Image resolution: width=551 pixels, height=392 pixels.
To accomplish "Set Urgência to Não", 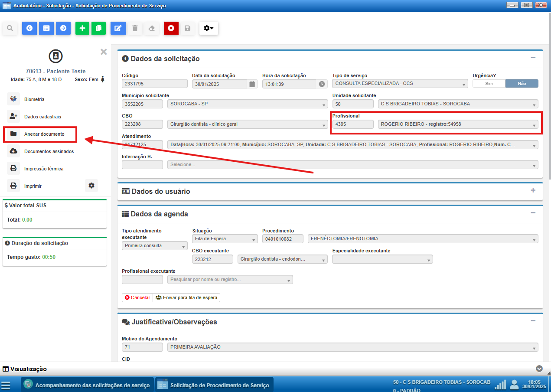I will pos(522,84).
